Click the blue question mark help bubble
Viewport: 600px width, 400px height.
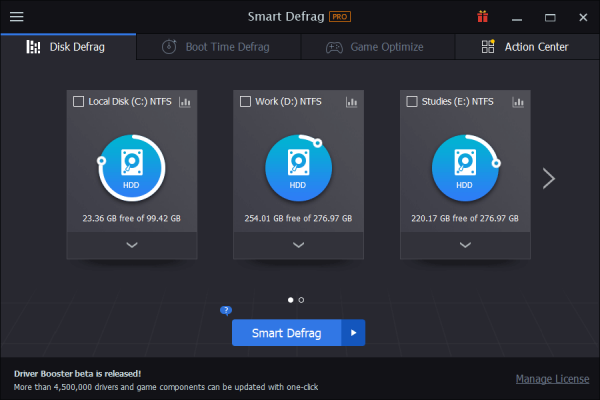pyautogui.click(x=226, y=310)
